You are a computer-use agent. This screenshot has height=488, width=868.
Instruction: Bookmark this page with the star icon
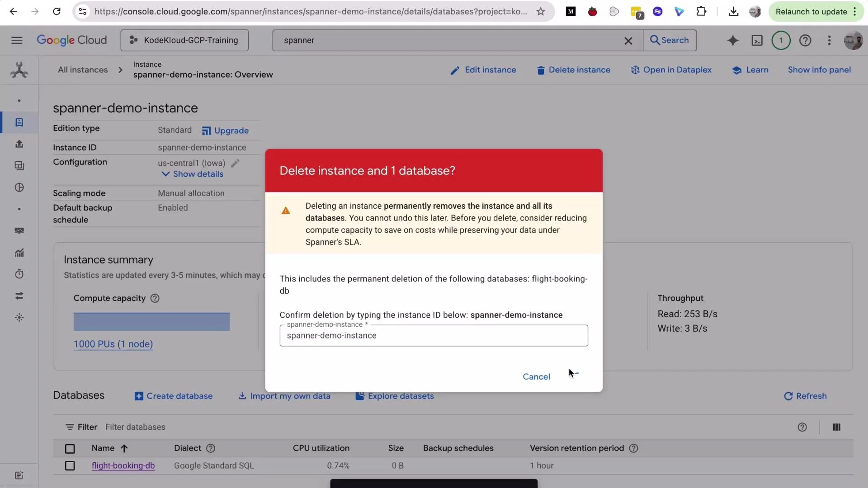[x=541, y=12]
